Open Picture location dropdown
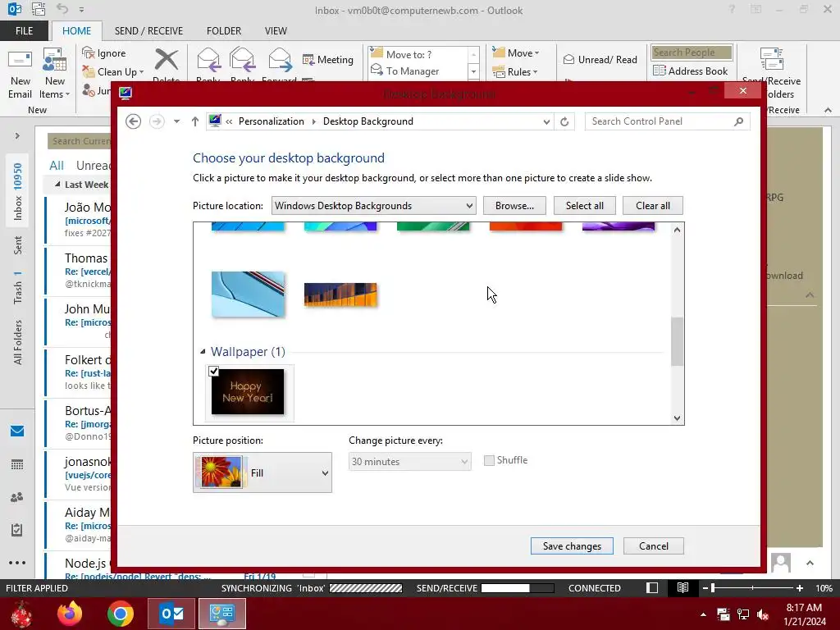840x630 pixels. click(x=373, y=206)
